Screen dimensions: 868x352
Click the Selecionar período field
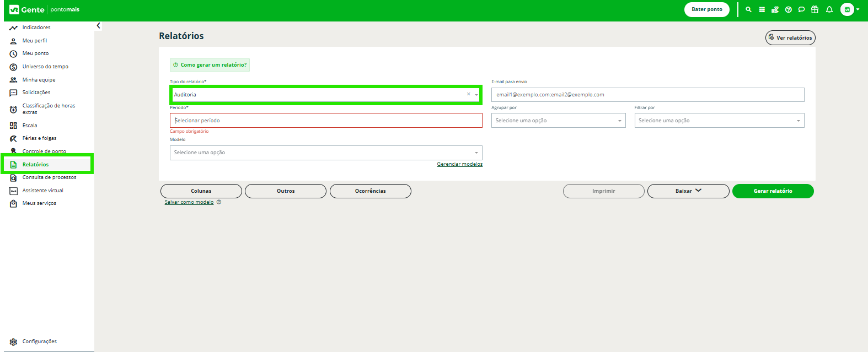(x=325, y=121)
